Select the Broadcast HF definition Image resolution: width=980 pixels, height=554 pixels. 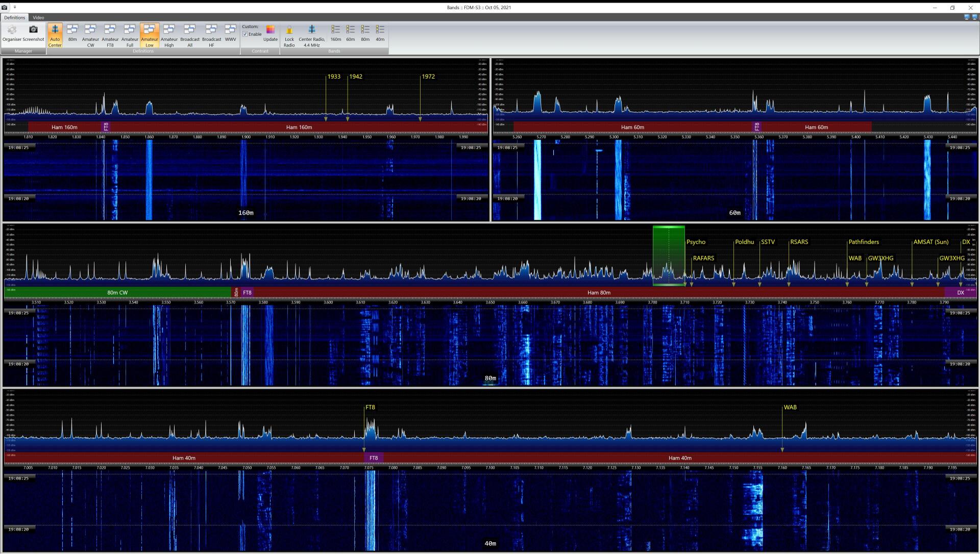[x=211, y=35]
